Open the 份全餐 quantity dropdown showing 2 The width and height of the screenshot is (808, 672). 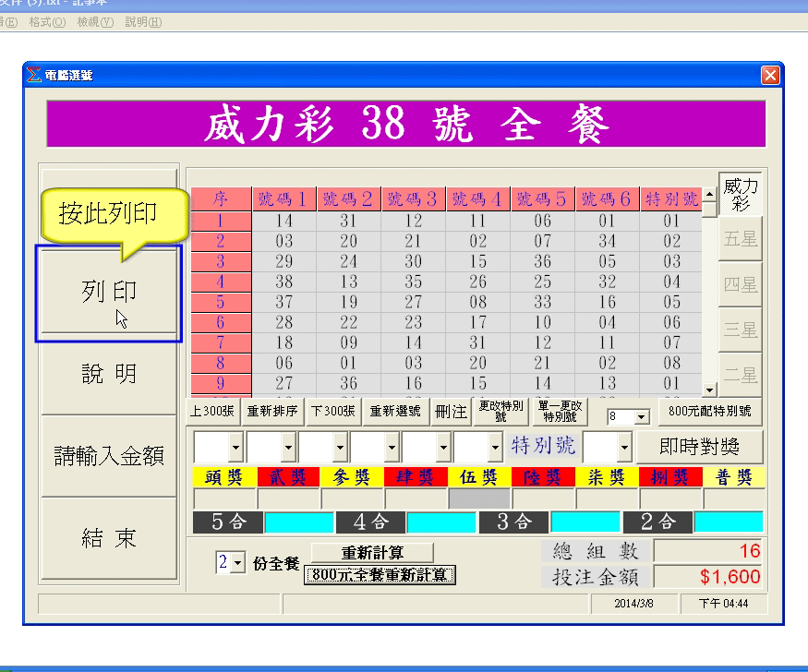[x=237, y=563]
